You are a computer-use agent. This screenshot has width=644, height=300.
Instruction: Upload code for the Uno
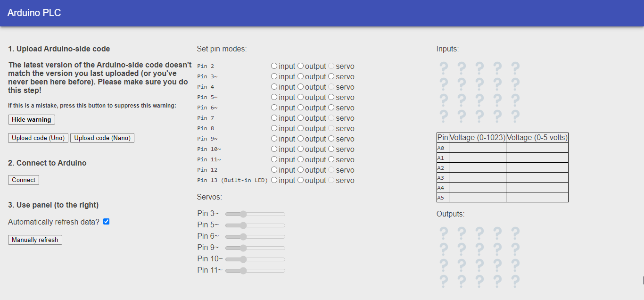(38, 138)
